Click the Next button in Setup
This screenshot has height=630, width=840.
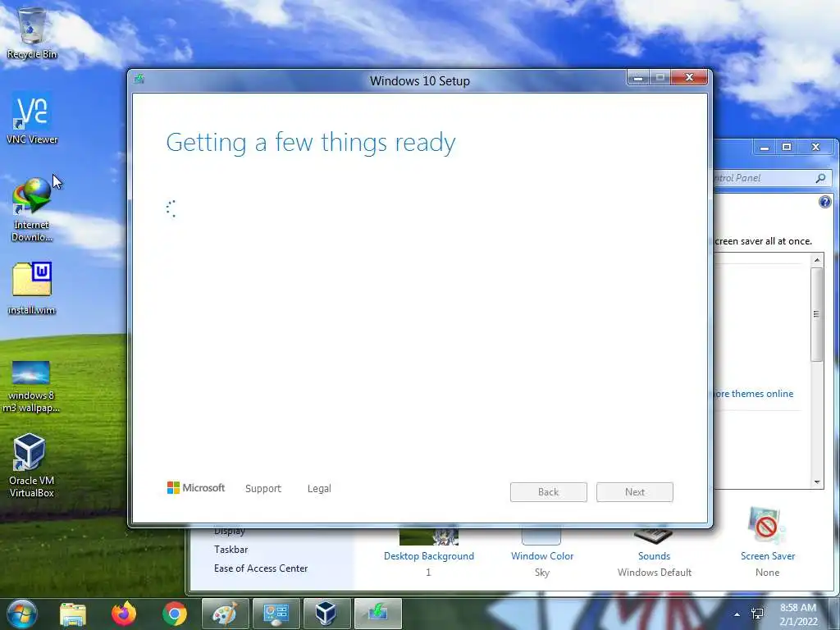click(x=635, y=492)
